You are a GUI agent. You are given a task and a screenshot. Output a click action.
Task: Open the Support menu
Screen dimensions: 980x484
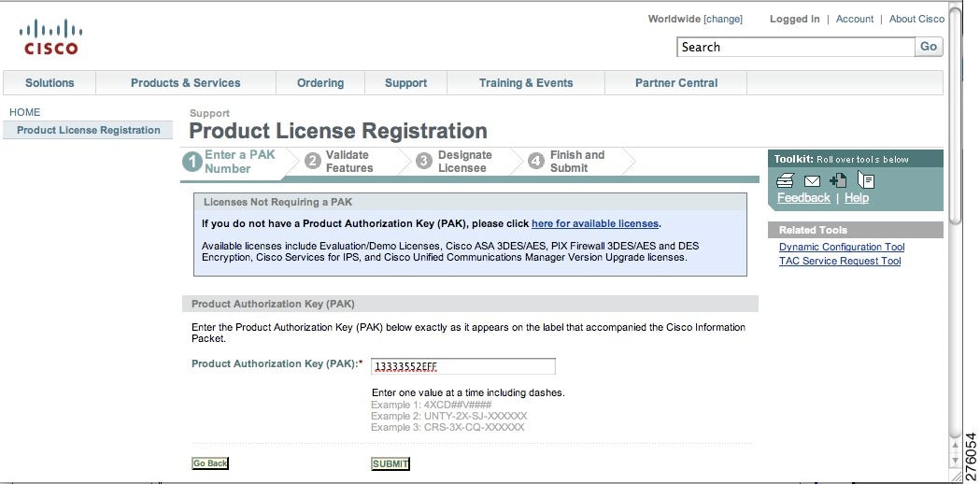(405, 82)
